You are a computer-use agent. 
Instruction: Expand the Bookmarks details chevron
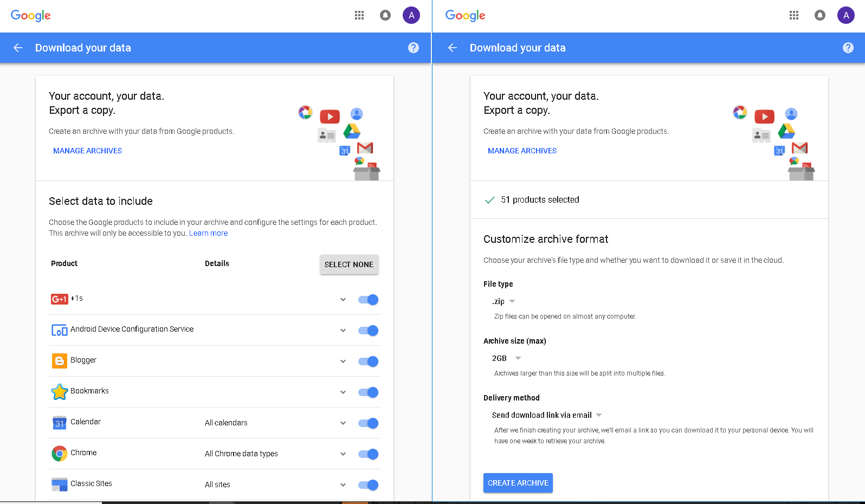click(x=343, y=392)
